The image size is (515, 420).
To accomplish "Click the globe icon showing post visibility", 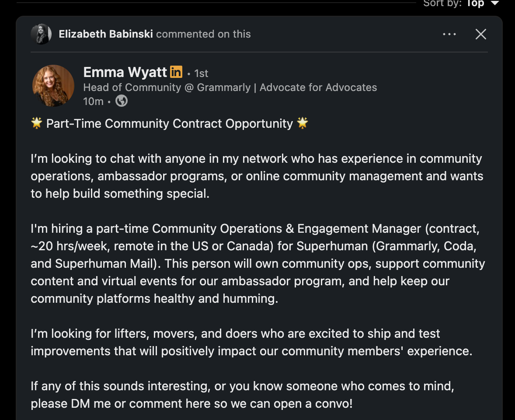I will coord(121,101).
